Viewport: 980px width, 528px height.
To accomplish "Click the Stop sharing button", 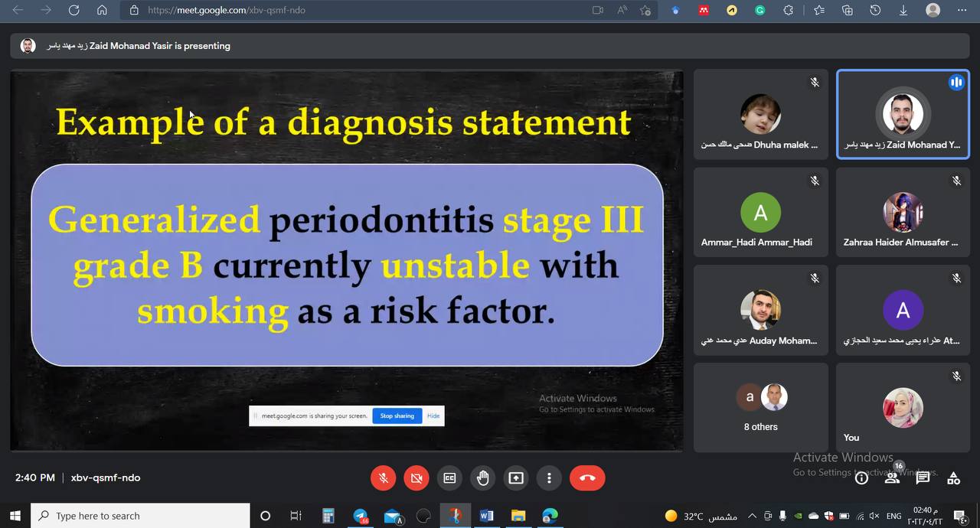I will (397, 416).
